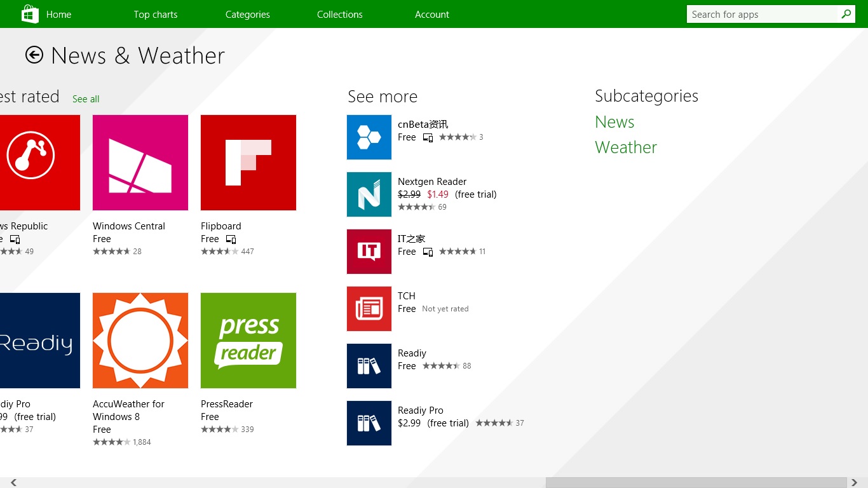
Task: Click the 447 ratings under Flipboard
Action: click(248, 252)
